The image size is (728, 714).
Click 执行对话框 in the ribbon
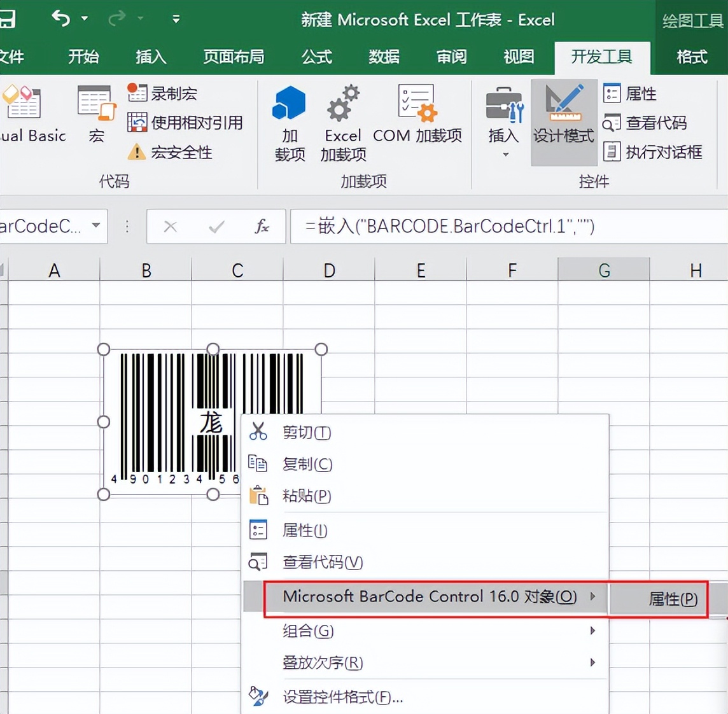653,152
